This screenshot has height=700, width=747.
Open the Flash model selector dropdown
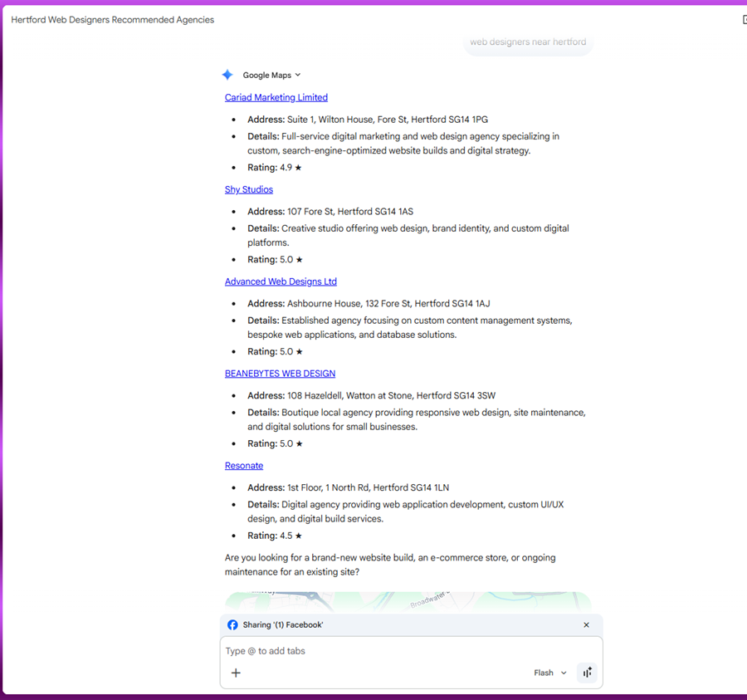549,673
